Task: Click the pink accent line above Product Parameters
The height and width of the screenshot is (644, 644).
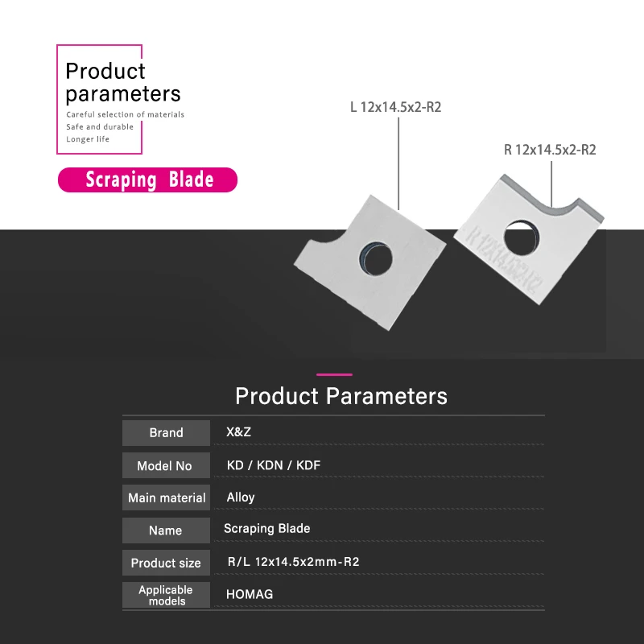Action: (x=334, y=374)
